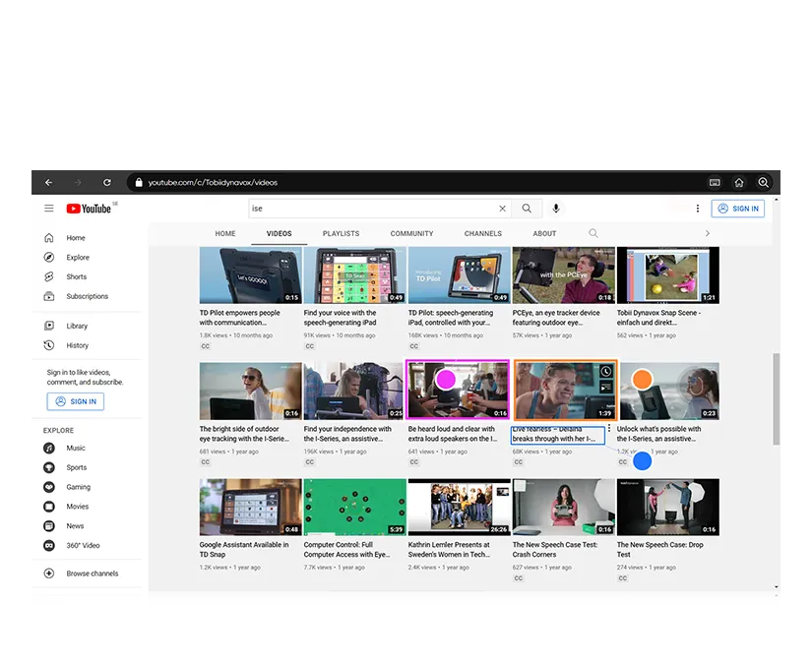
Task: Open Find your voice speech-generating iPad thumbnail
Action: coord(354,274)
